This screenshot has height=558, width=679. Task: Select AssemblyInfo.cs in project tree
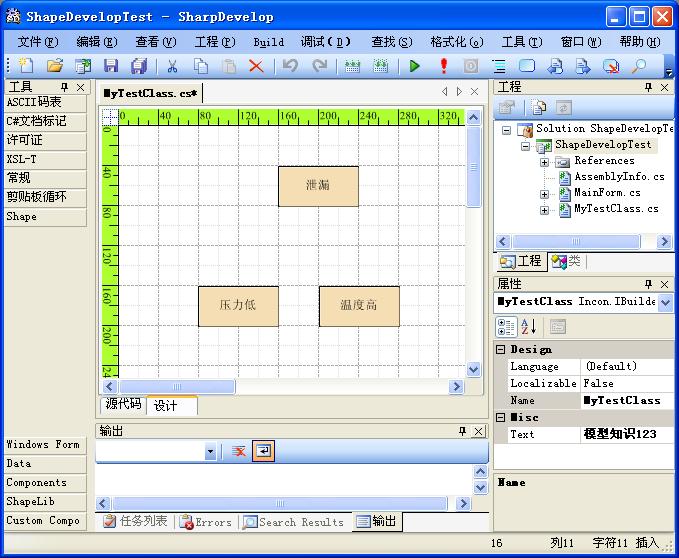(619, 177)
